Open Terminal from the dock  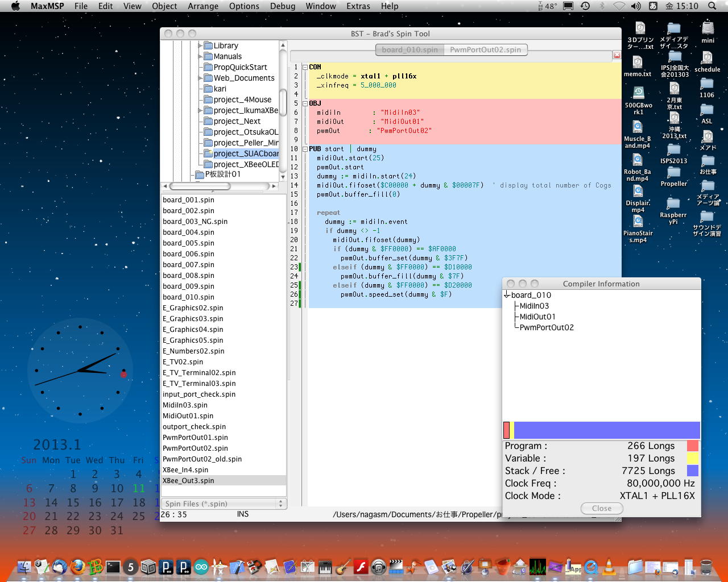[x=113, y=567]
